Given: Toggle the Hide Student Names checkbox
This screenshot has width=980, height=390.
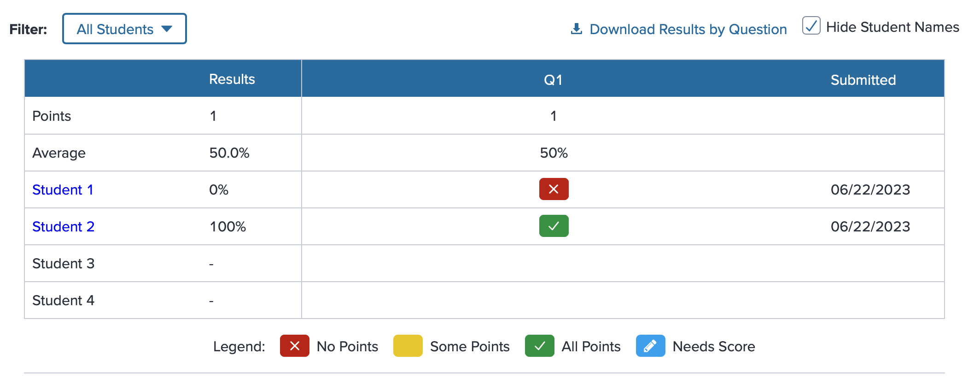Looking at the screenshot, I should click(811, 26).
